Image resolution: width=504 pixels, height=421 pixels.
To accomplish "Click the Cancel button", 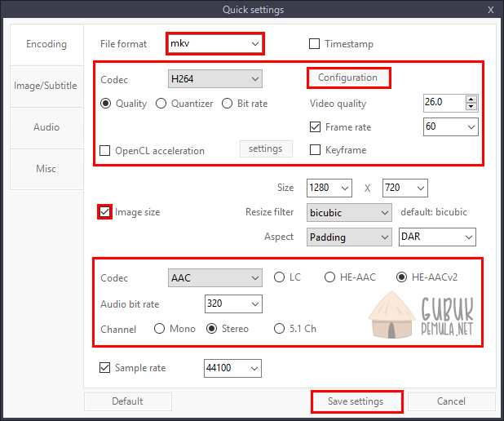I will 452,401.
